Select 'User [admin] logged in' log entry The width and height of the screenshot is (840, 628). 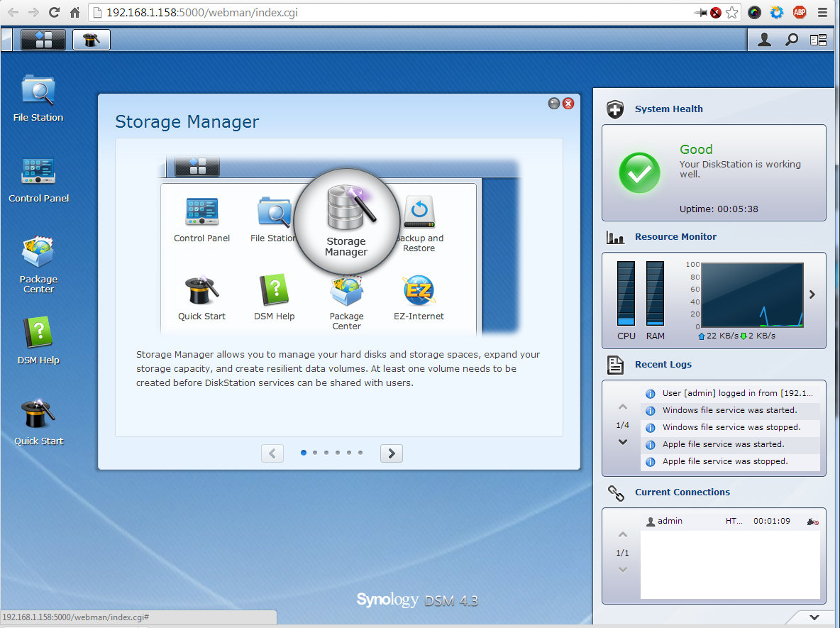coord(730,393)
